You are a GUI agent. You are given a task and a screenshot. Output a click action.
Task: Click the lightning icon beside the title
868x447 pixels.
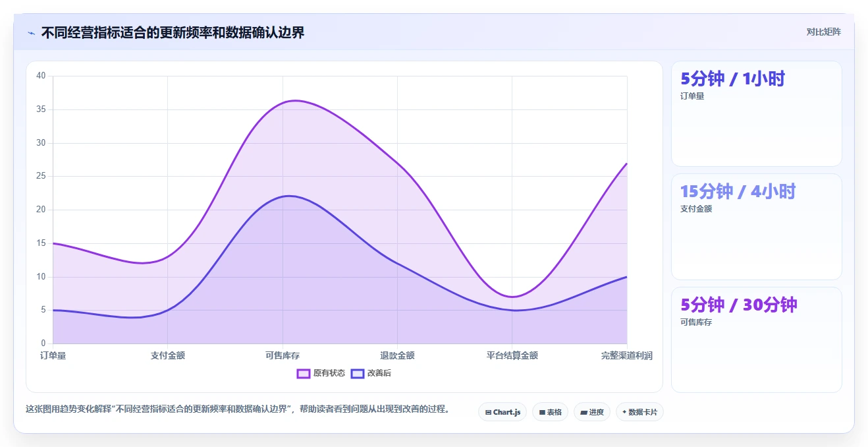point(31,33)
